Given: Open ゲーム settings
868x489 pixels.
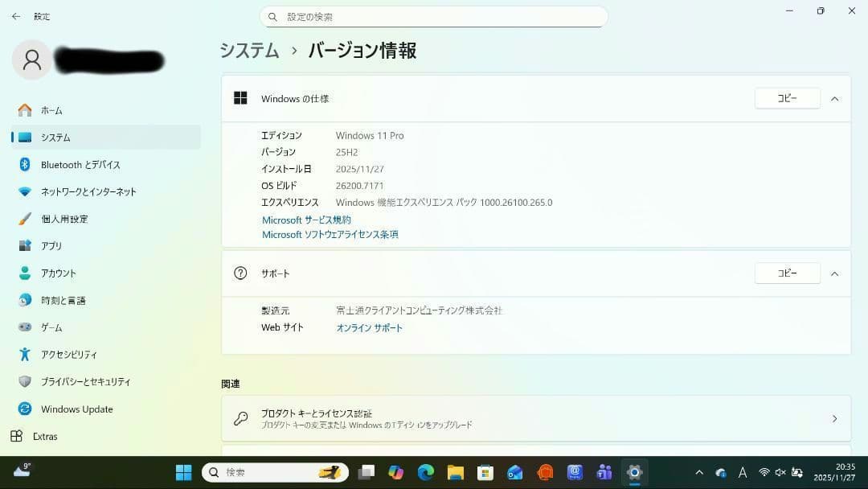Looking at the screenshot, I should [51, 327].
